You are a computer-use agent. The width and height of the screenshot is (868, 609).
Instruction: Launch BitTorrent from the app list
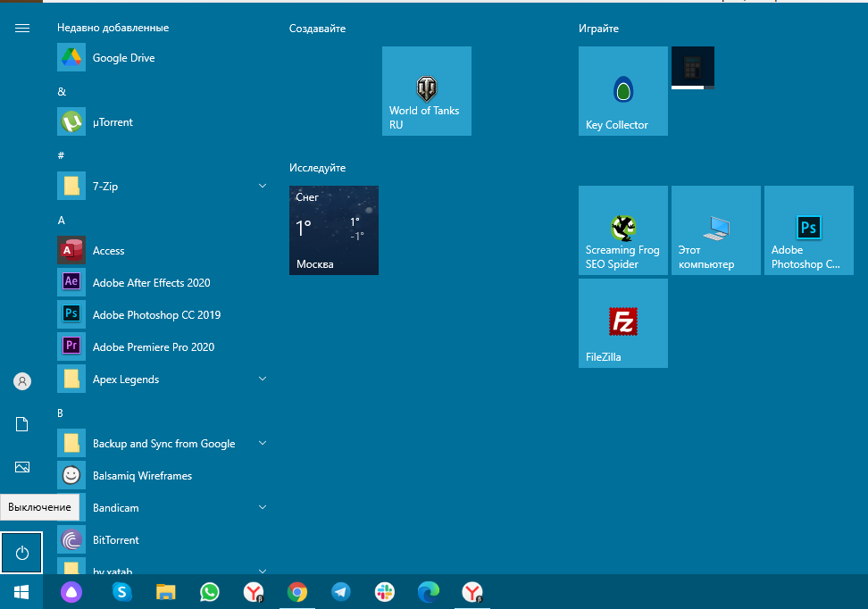162,539
